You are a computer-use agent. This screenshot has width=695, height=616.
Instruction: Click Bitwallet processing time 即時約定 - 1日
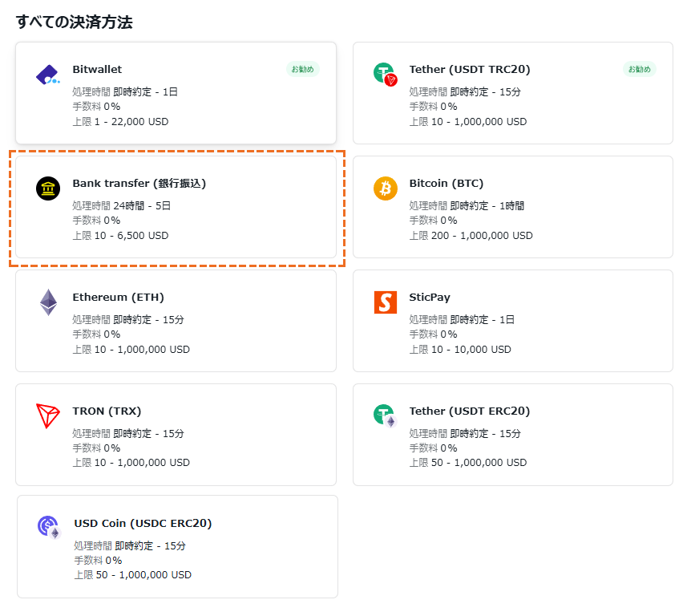click(125, 91)
